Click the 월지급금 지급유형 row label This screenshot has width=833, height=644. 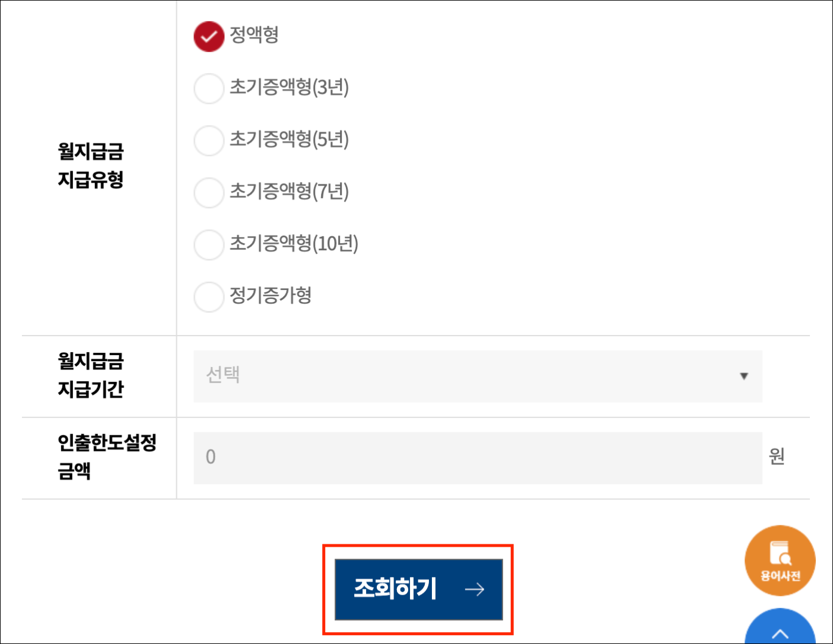point(91,167)
